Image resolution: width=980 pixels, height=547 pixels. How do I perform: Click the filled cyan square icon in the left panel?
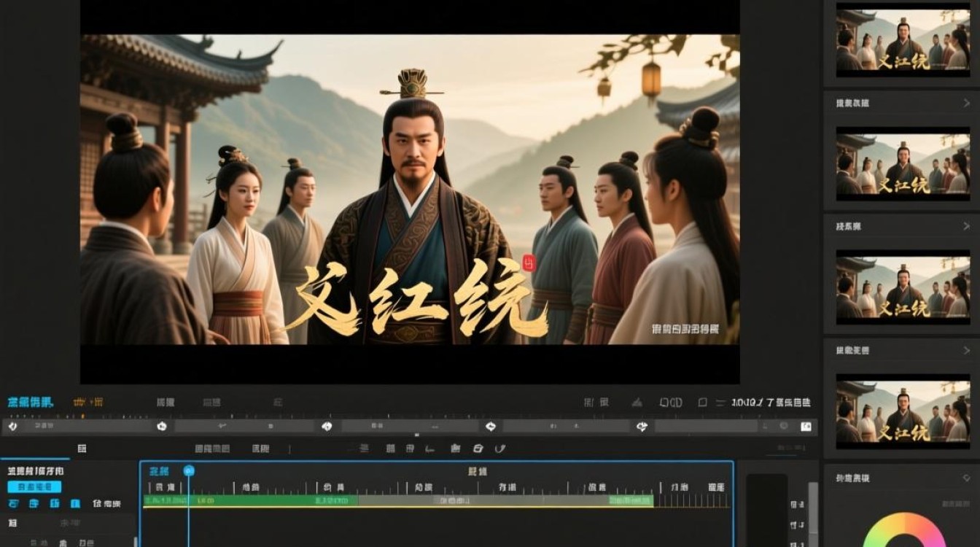(75, 504)
